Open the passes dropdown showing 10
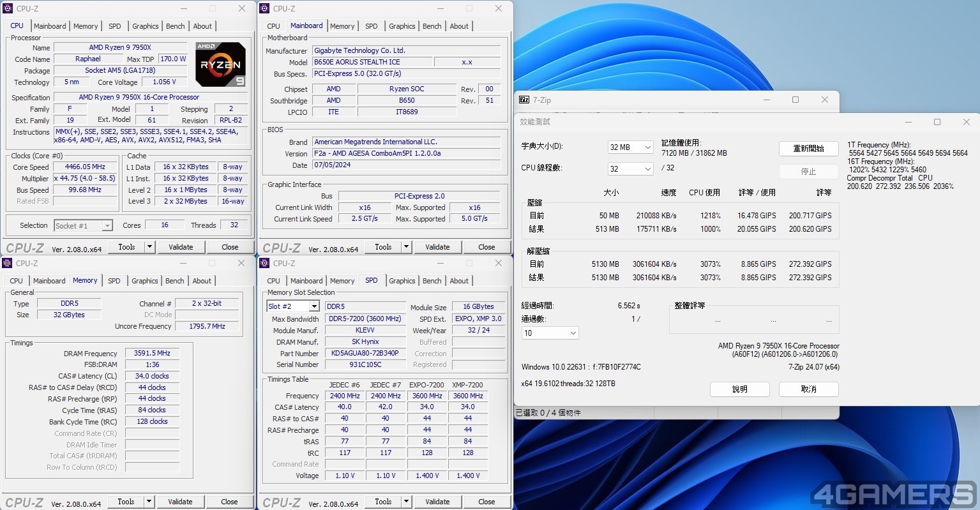The width and height of the screenshot is (980, 510). click(x=550, y=333)
